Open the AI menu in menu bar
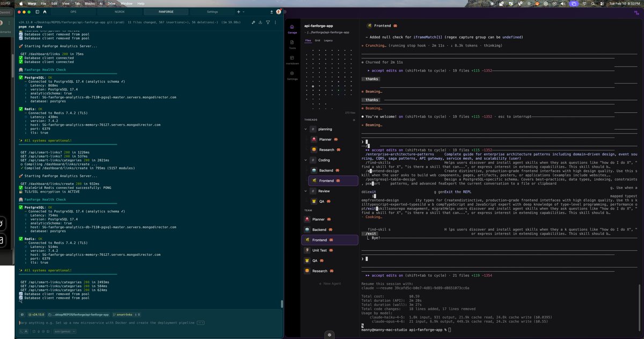644x339 pixels. (100, 3)
